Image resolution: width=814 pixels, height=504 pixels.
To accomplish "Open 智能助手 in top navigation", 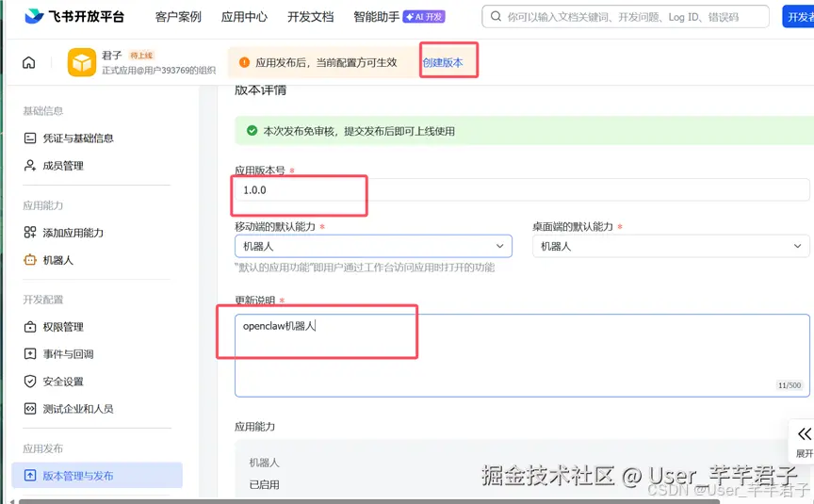I will click(x=377, y=17).
